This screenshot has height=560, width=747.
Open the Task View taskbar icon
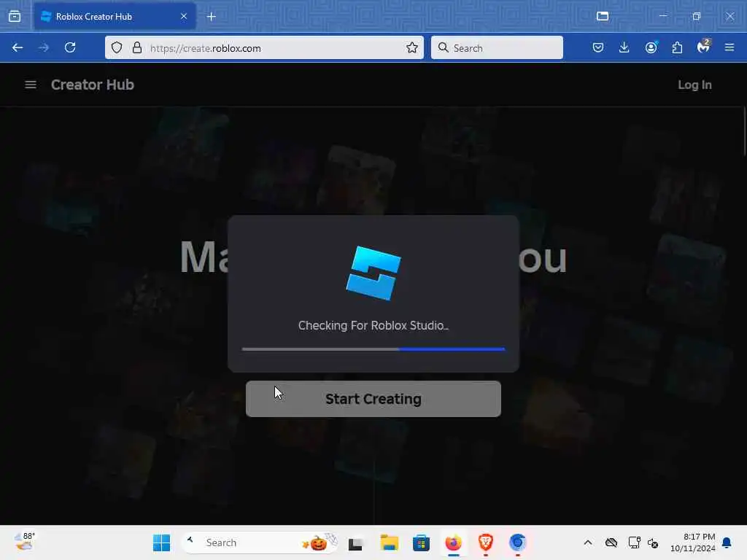click(x=355, y=542)
